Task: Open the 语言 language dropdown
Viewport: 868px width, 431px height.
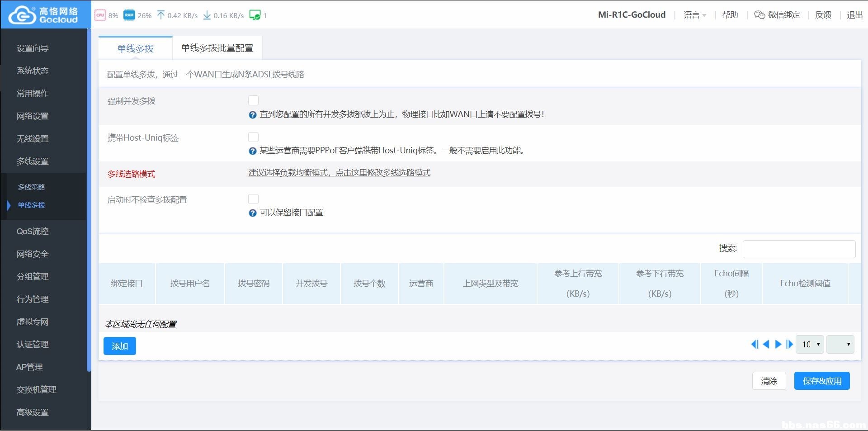Action: click(x=694, y=15)
